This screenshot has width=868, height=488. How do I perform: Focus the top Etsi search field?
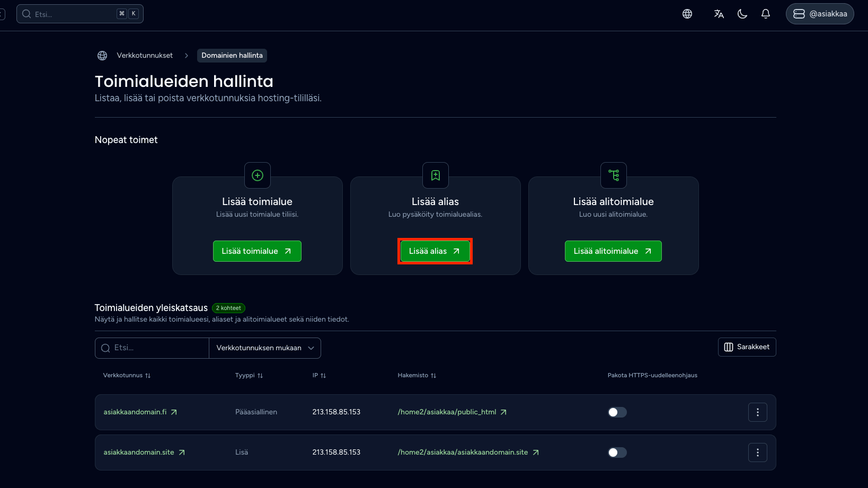(x=80, y=14)
